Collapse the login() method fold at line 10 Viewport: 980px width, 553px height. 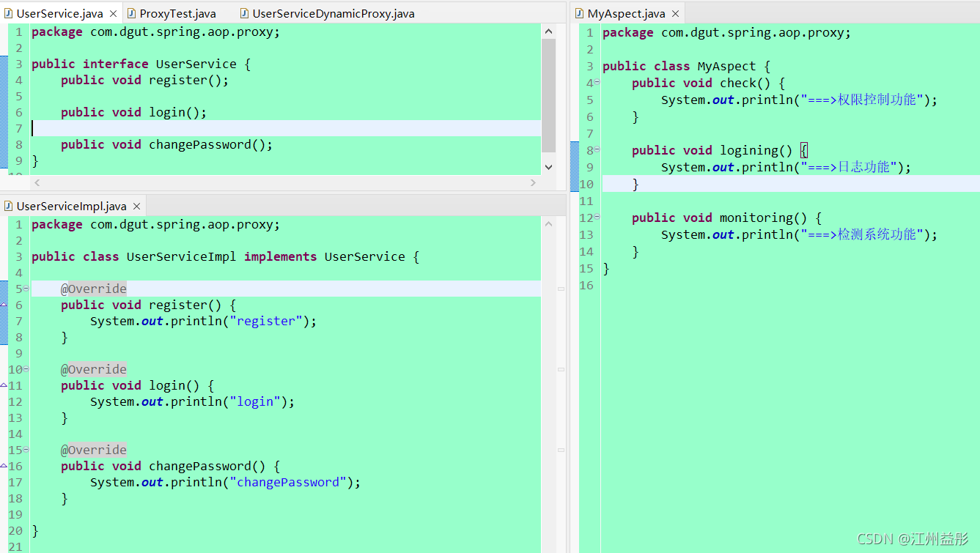tap(26, 369)
